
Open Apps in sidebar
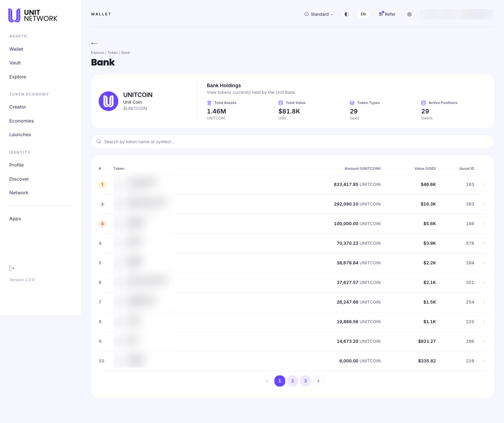[15, 219]
